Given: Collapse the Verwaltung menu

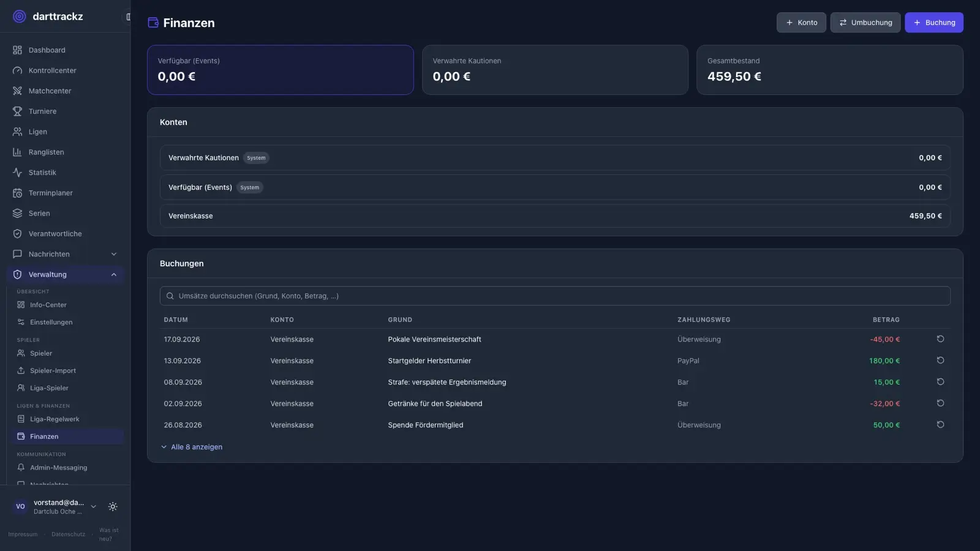Looking at the screenshot, I should [65, 274].
